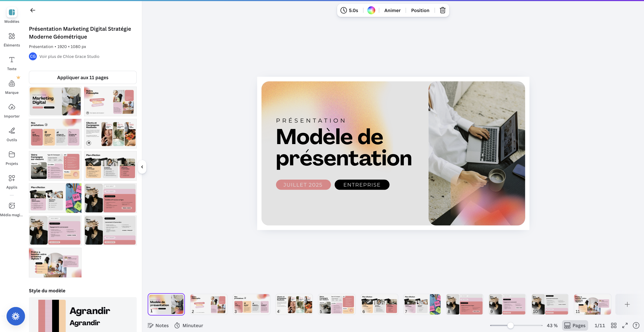The width and height of the screenshot is (644, 332).
Task: Open the Animer animation options
Action: coord(392,10)
